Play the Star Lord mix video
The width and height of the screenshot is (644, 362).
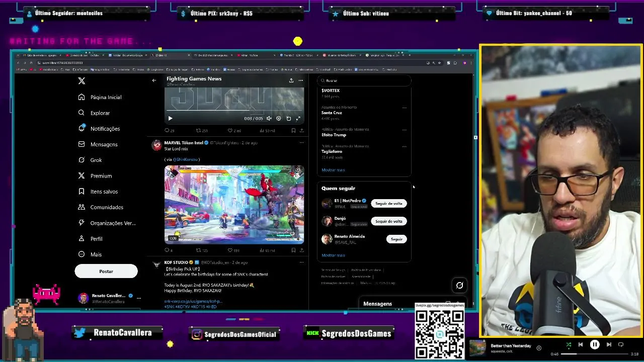coord(234,205)
